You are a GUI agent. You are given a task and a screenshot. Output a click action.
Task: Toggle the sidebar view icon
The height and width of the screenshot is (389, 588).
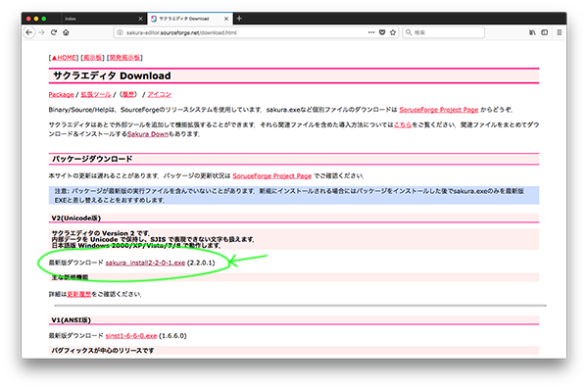click(x=545, y=32)
